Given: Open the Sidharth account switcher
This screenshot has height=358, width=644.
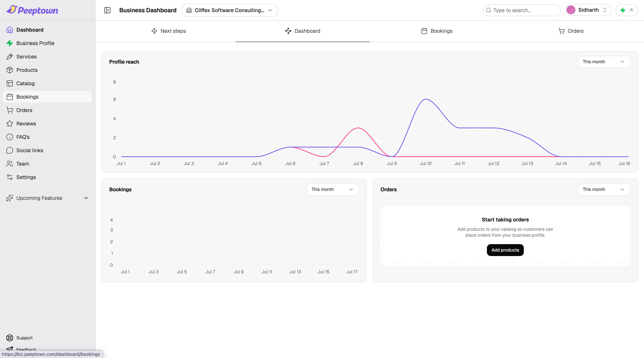Looking at the screenshot, I should (588, 10).
